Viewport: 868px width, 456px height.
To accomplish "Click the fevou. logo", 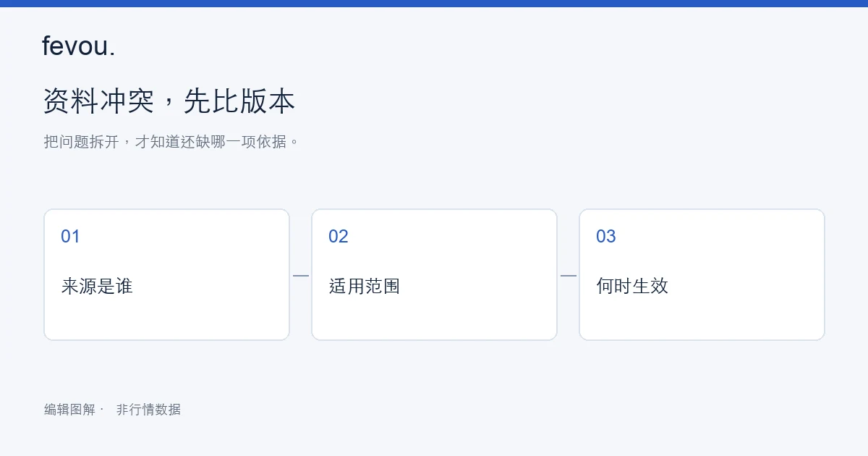I will click(79, 46).
